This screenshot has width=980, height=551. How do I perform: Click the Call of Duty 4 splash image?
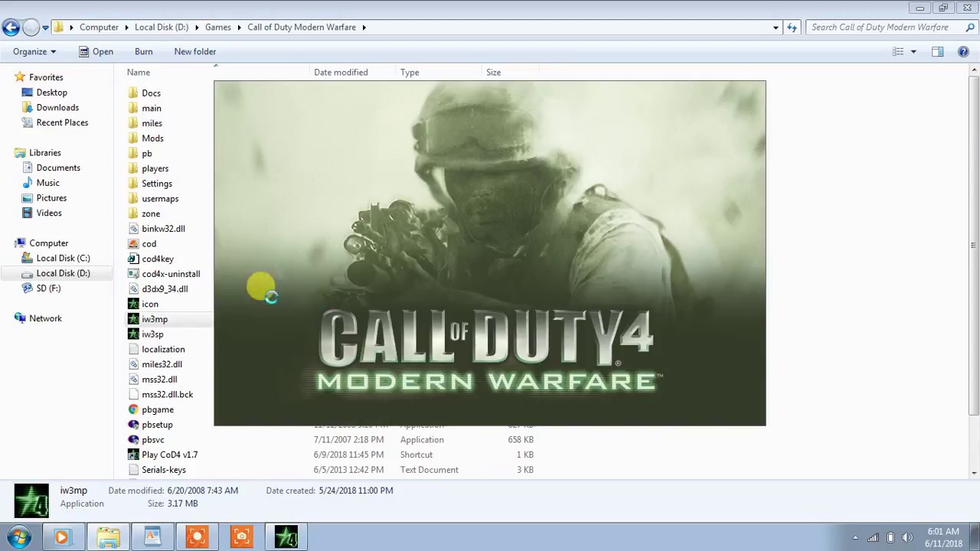[x=490, y=253]
